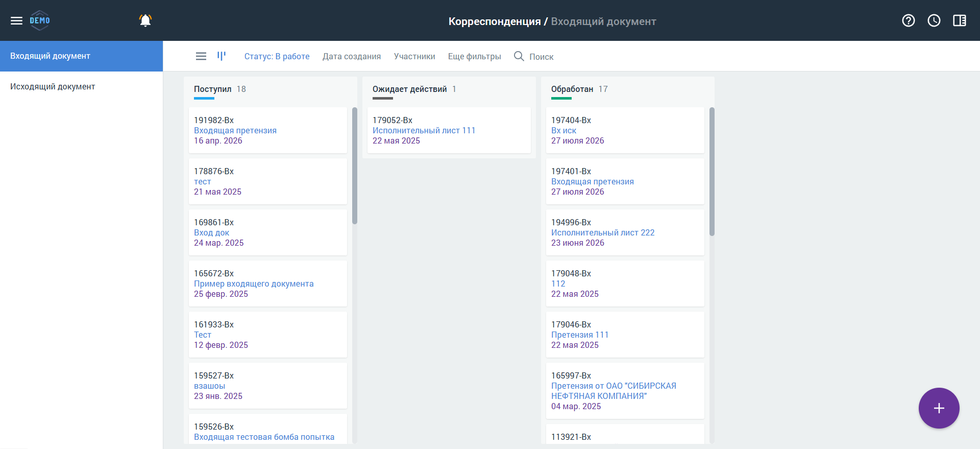The height and width of the screenshot is (449, 980).
Task: Open card 179052-Вх
Action: (449, 130)
